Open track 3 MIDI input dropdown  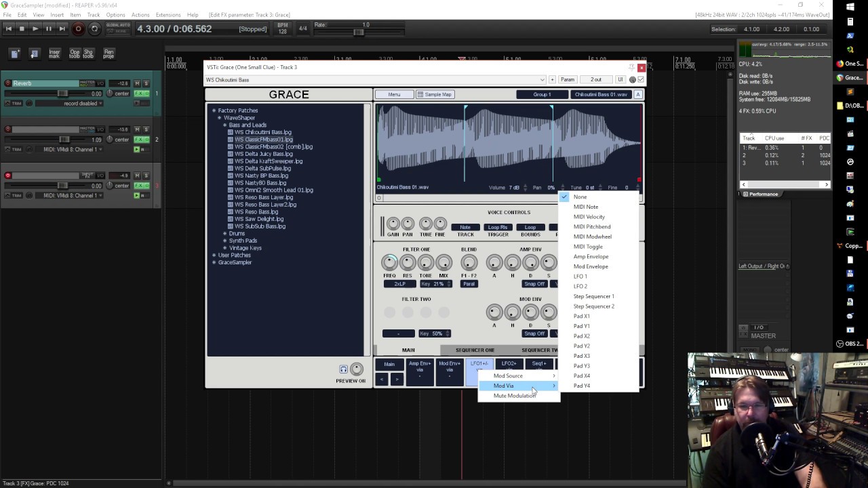70,195
